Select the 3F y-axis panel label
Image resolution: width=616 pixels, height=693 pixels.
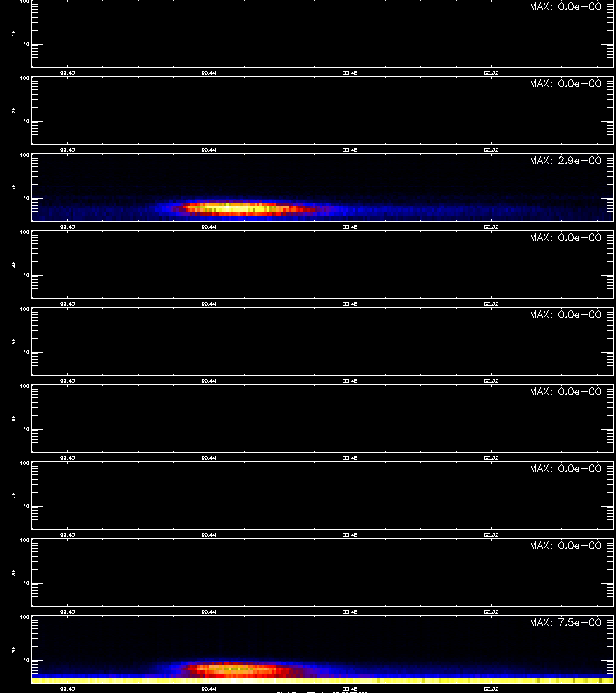click(x=14, y=187)
